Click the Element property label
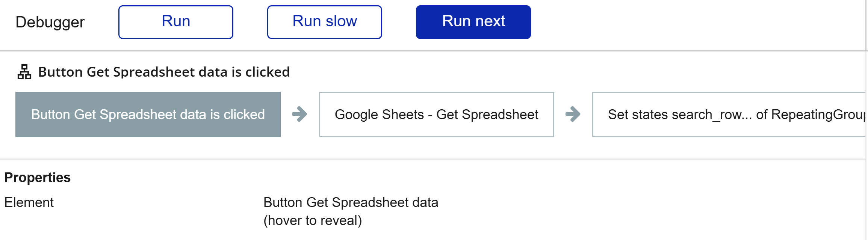Image resolution: width=868 pixels, height=240 pixels. coord(29,202)
